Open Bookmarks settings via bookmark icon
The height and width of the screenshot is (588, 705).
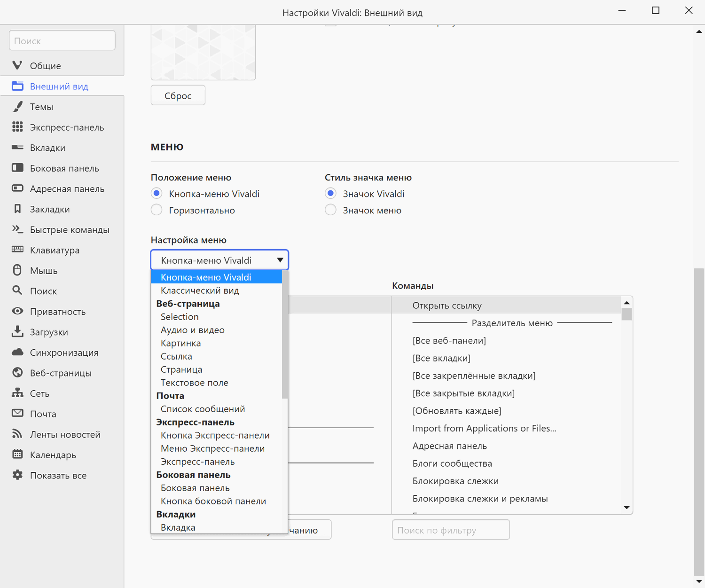[x=17, y=209]
